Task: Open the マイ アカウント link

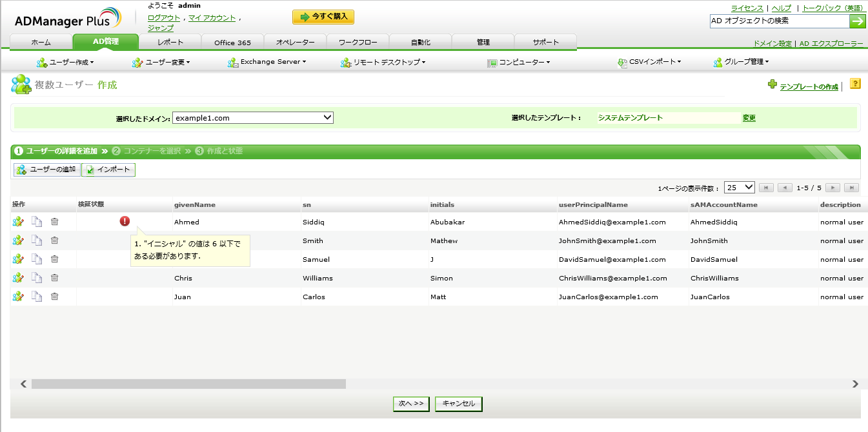Action: click(212, 18)
